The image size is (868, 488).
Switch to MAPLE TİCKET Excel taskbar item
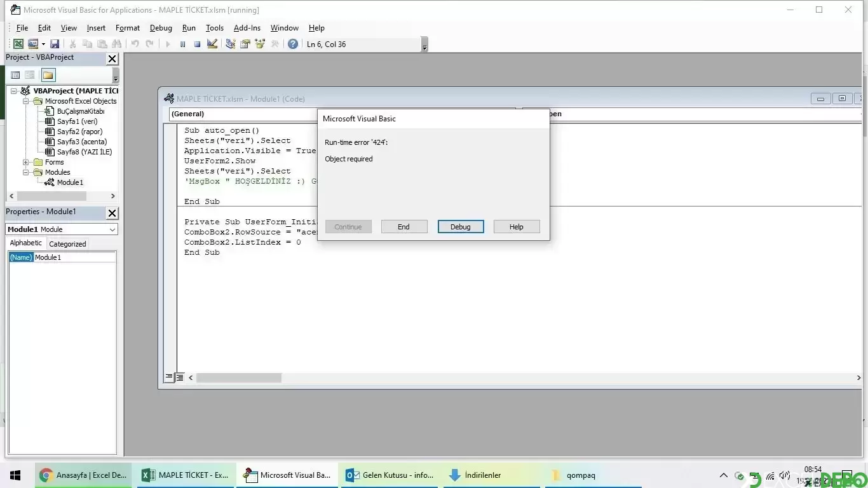coord(186,475)
